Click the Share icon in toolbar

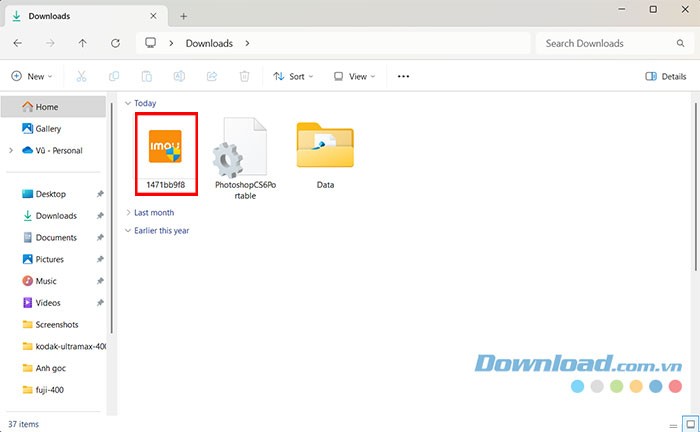pos(212,76)
